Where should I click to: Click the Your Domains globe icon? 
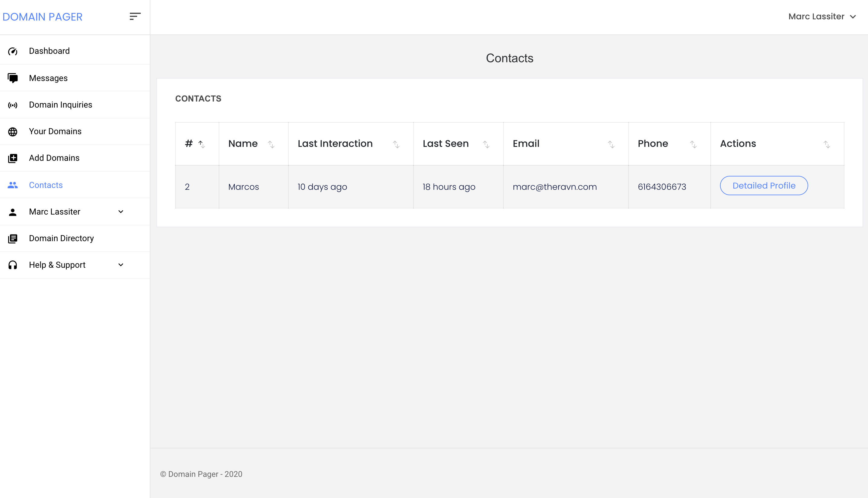coord(13,131)
